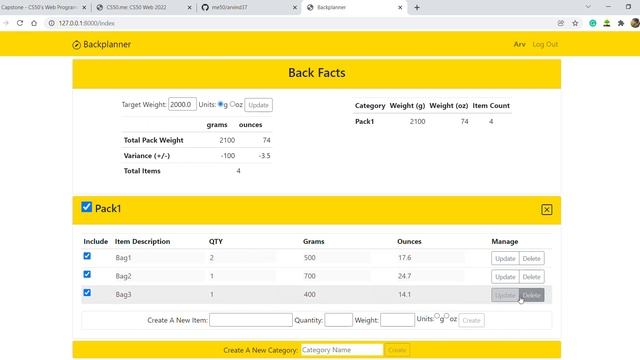
Task: Delete the Bag2 item
Action: (x=531, y=277)
